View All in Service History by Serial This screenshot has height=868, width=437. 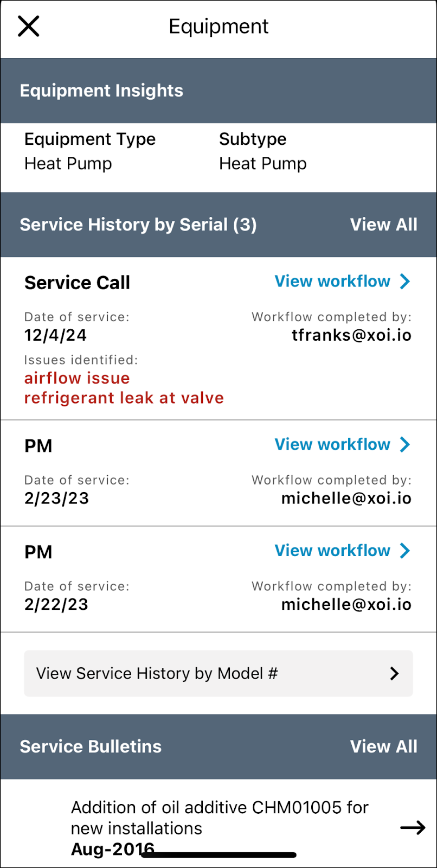tap(383, 225)
